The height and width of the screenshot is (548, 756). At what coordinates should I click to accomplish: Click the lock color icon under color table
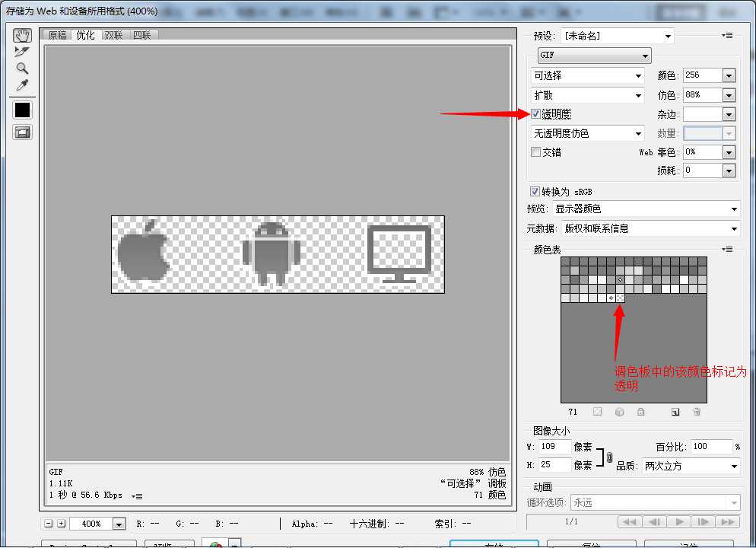(x=640, y=412)
